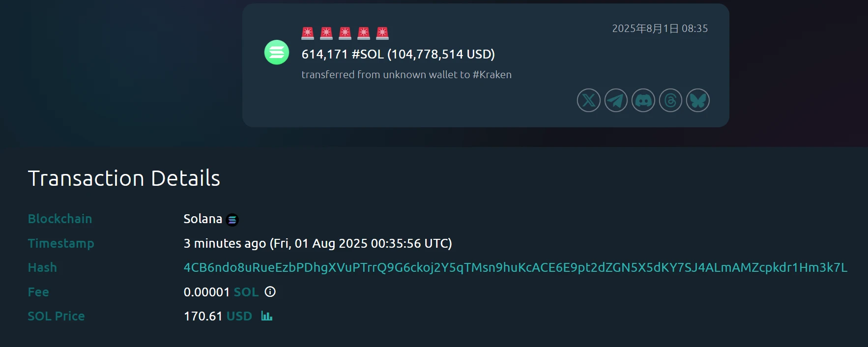Share the alert via Telegram icon

(616, 100)
